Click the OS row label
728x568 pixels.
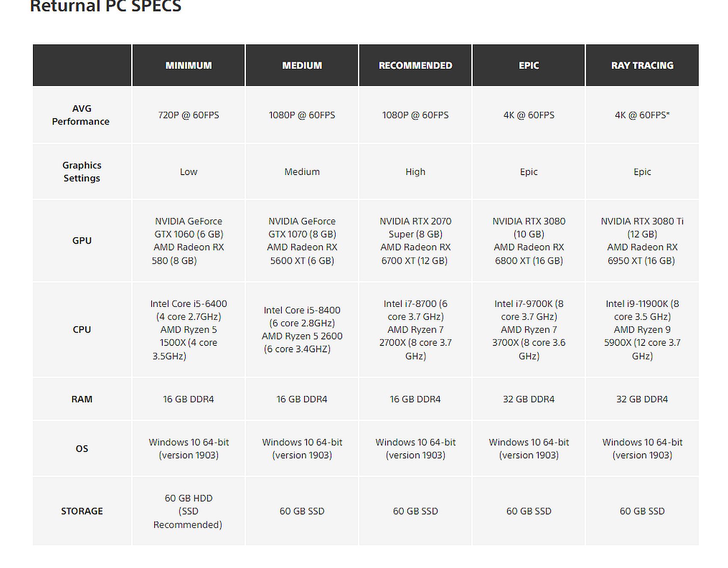click(x=81, y=449)
